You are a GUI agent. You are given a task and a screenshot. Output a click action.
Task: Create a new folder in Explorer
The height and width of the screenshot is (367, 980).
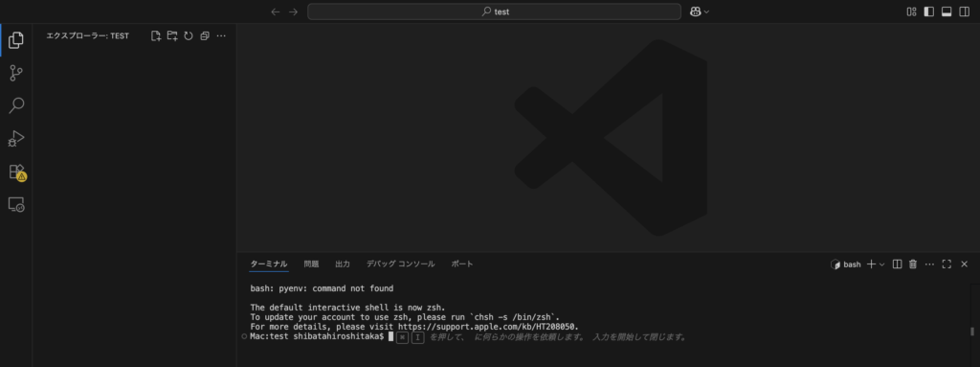(x=172, y=35)
